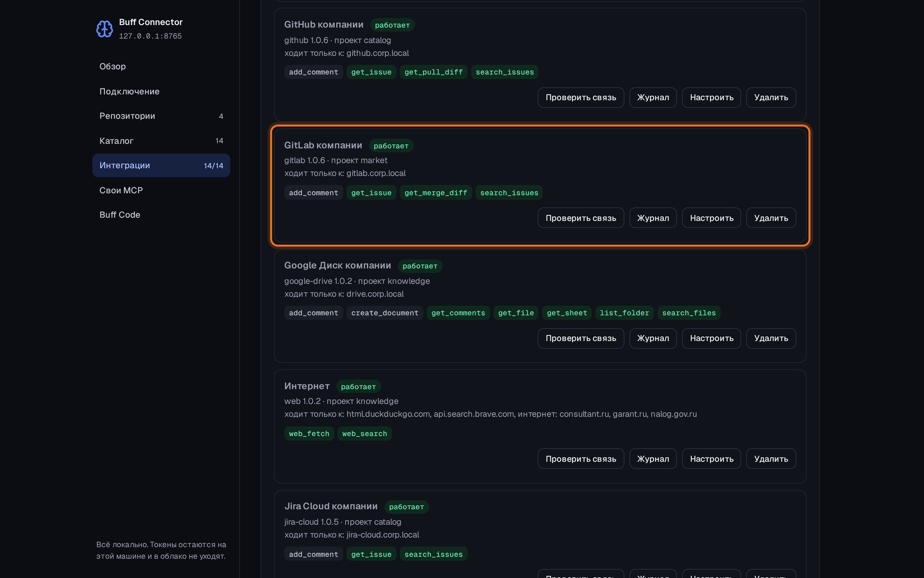Click Проверить связь for GitHub компании
924x578 pixels.
point(581,98)
